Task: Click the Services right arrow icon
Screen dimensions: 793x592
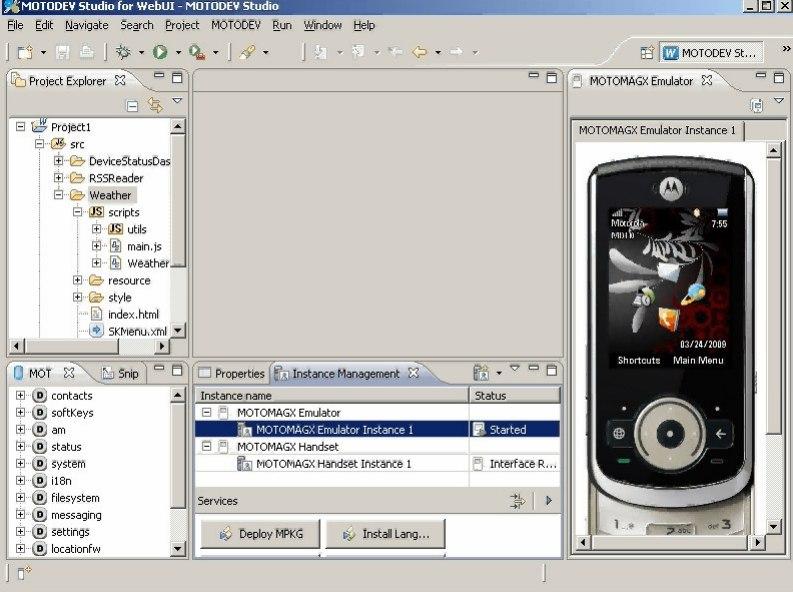Action: [x=549, y=500]
